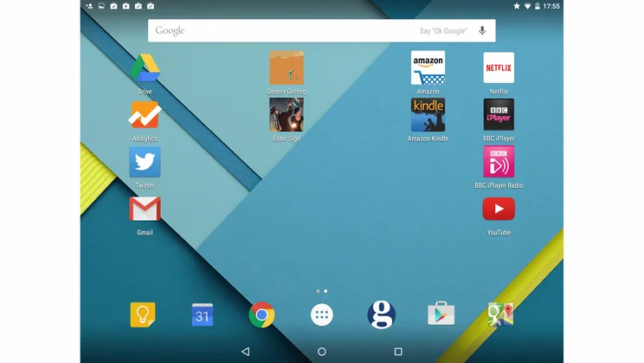The image size is (644, 363).
Task: Launch the Amazon Kindle app
Action: pos(428,114)
